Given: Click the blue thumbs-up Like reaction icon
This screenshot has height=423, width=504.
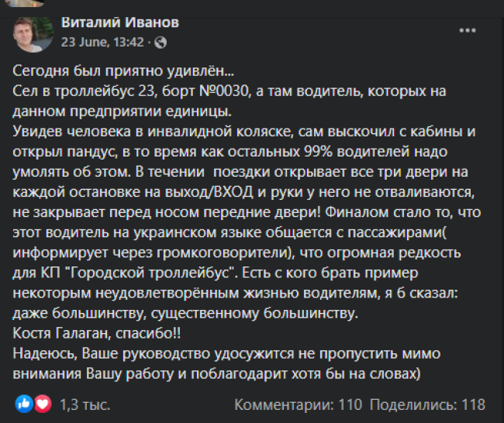Looking at the screenshot, I should point(24,404).
